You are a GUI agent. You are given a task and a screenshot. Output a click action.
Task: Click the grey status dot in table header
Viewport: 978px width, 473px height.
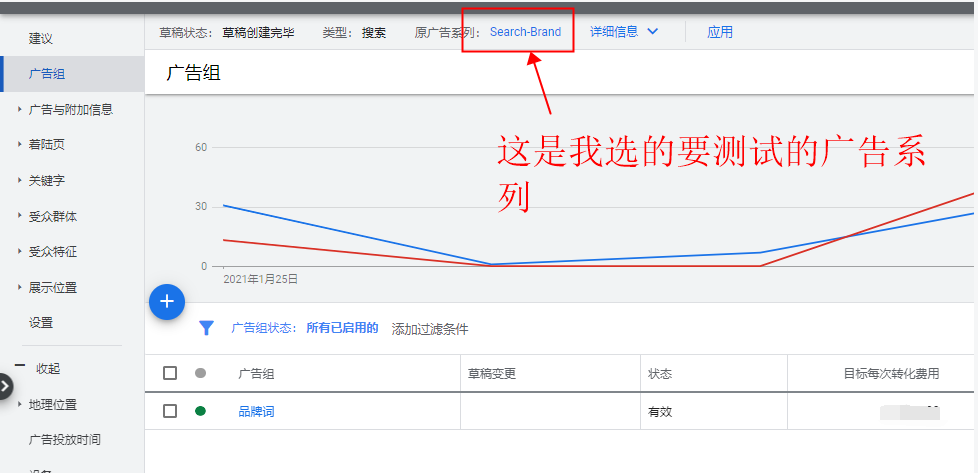pyautogui.click(x=200, y=373)
